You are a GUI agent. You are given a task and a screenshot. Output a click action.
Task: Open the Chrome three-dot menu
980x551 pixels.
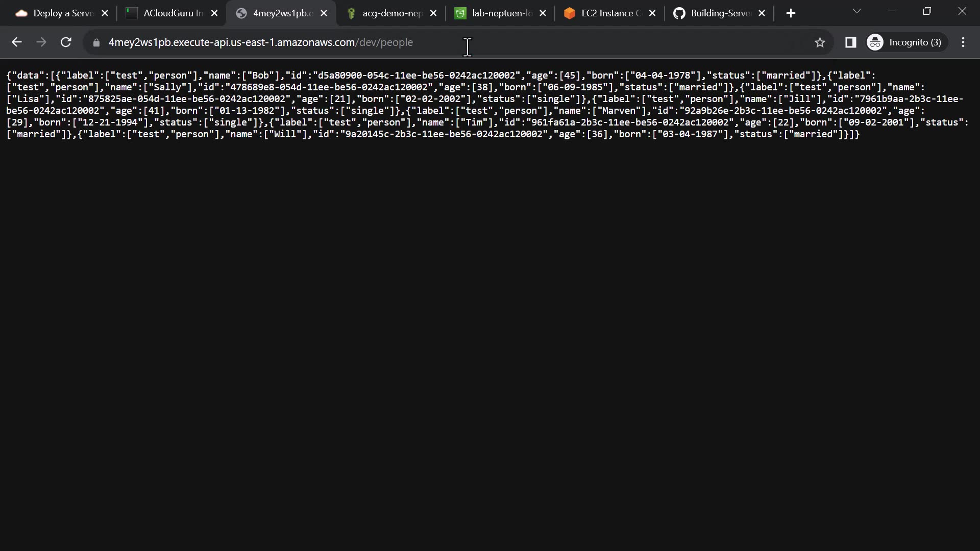[963, 42]
